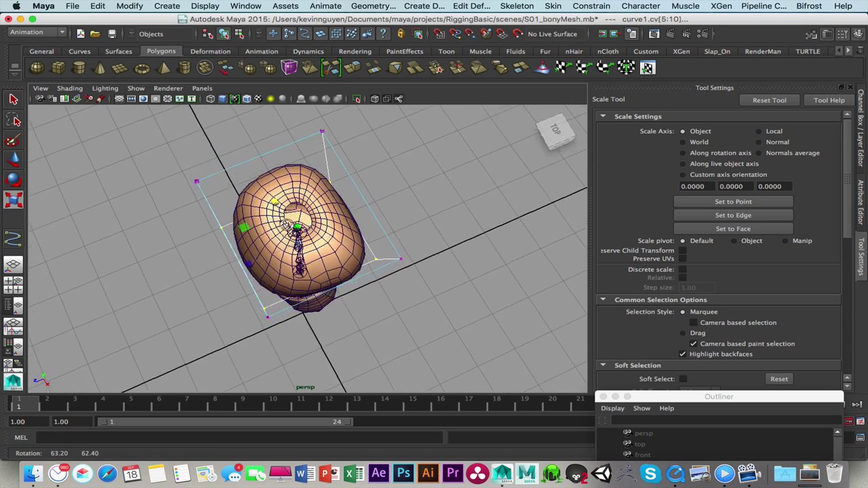Create a polygon plane from the shelf

click(120, 68)
